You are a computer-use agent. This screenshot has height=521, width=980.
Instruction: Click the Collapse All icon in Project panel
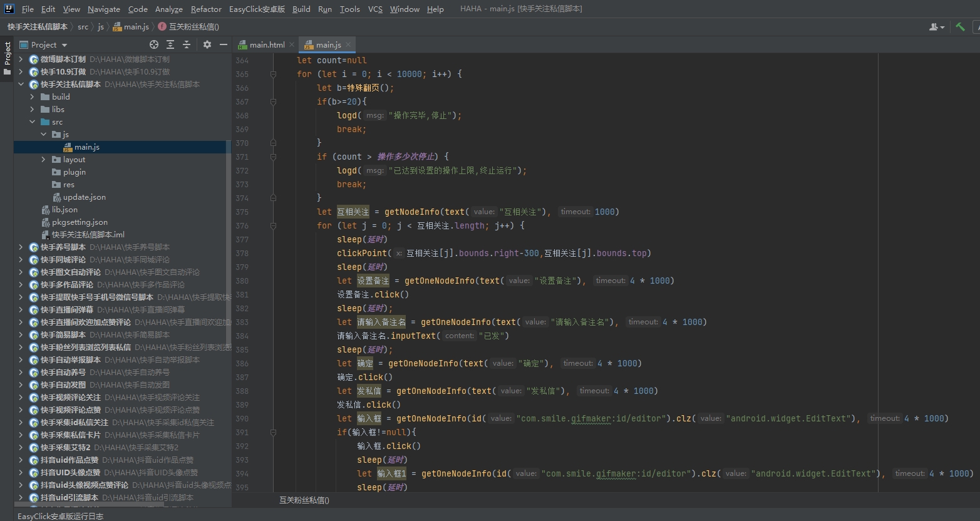tap(186, 44)
